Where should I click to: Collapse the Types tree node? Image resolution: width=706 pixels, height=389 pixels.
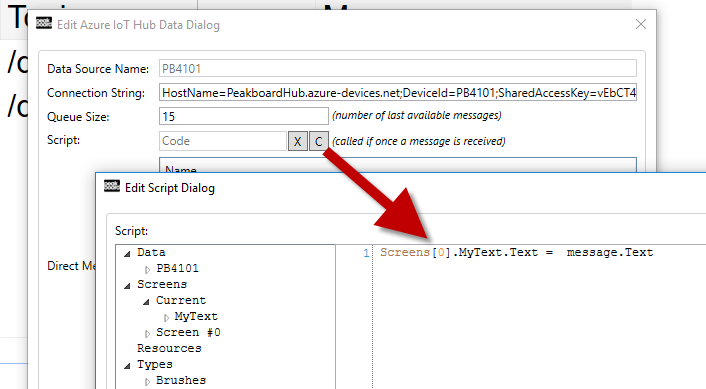pyautogui.click(x=127, y=366)
